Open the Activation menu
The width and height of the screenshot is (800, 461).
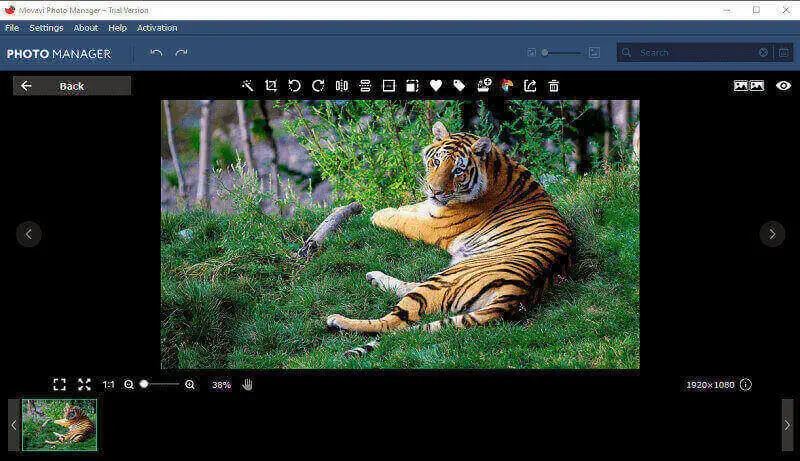click(x=157, y=28)
